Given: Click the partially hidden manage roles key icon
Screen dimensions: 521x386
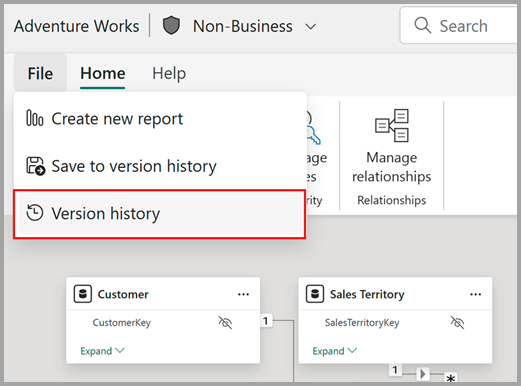Looking at the screenshot, I should point(313,129).
